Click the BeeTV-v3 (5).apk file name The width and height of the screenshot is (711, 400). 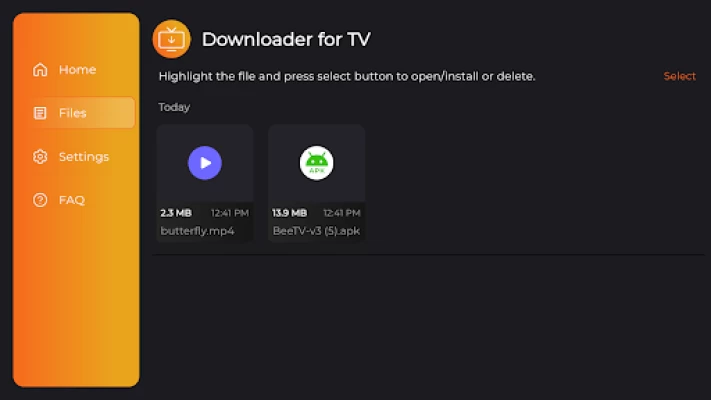[x=317, y=231]
